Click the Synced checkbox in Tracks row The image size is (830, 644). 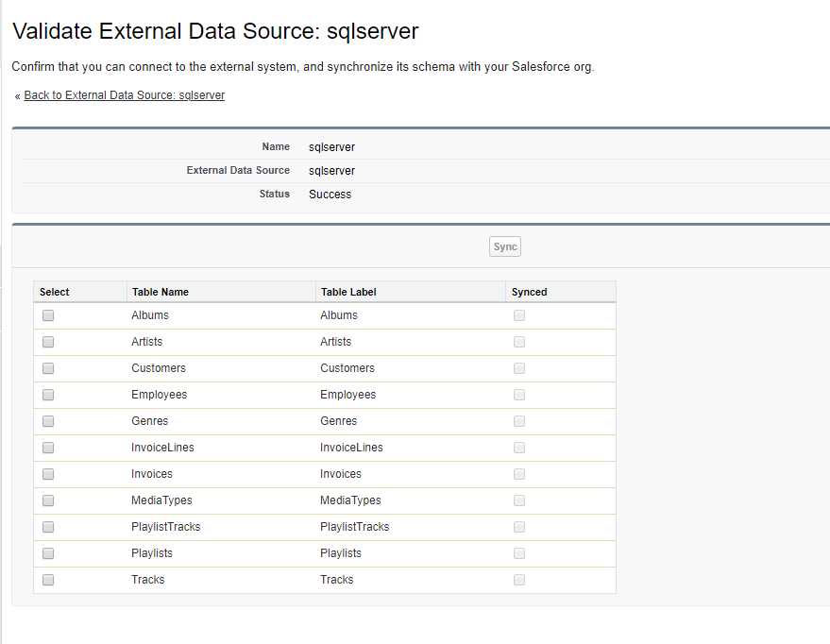(519, 580)
